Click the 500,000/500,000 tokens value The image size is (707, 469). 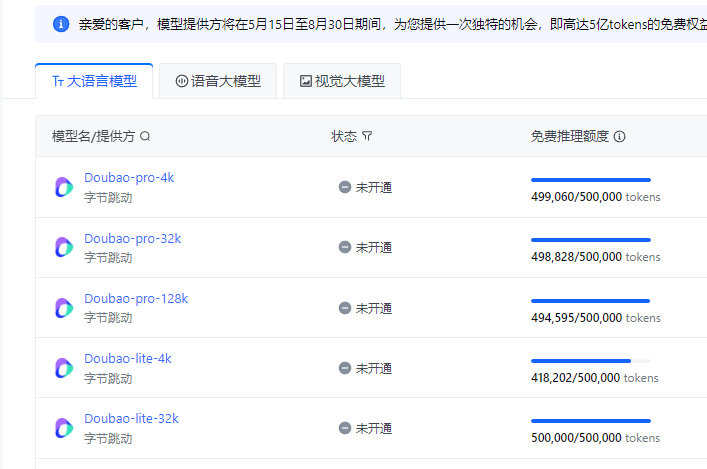(596, 438)
